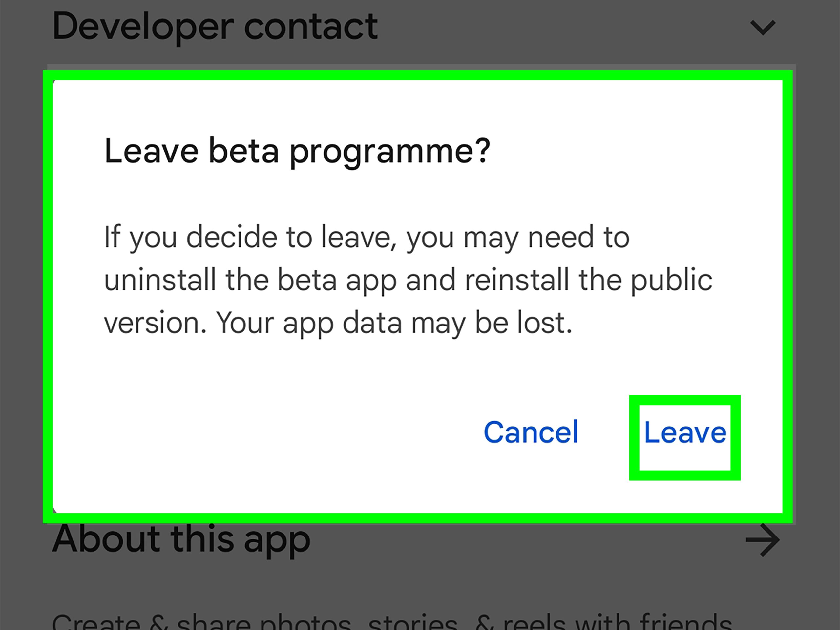
Task: Cancel the leave beta dialog
Action: point(531,432)
